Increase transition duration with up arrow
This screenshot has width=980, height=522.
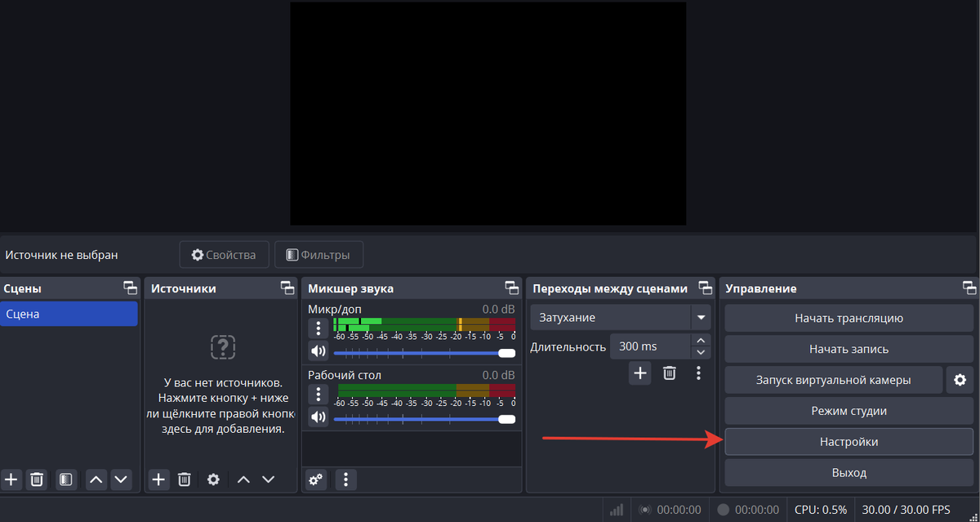coord(701,340)
